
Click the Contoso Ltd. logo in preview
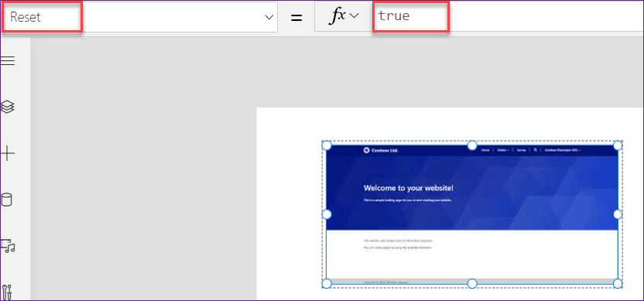[381, 150]
